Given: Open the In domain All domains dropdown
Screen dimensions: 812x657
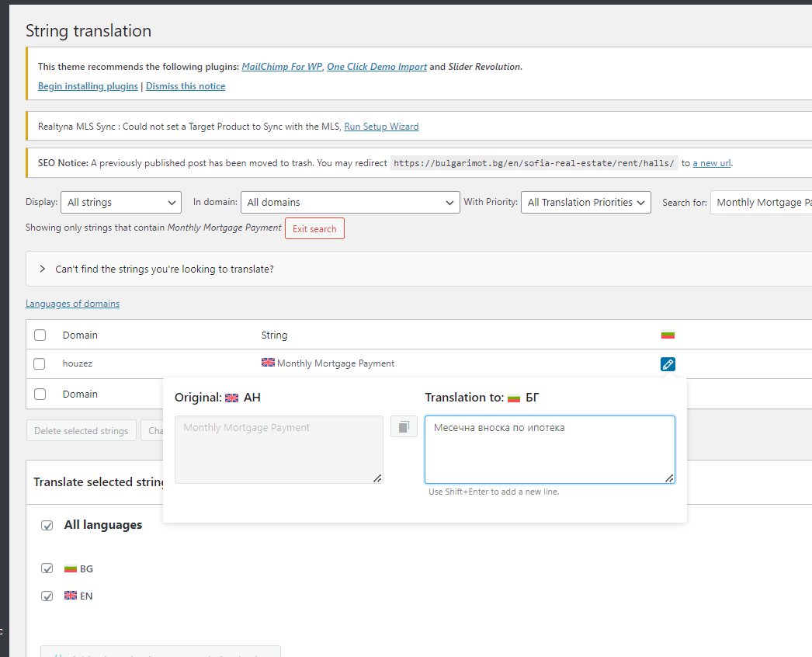Looking at the screenshot, I should (350, 203).
